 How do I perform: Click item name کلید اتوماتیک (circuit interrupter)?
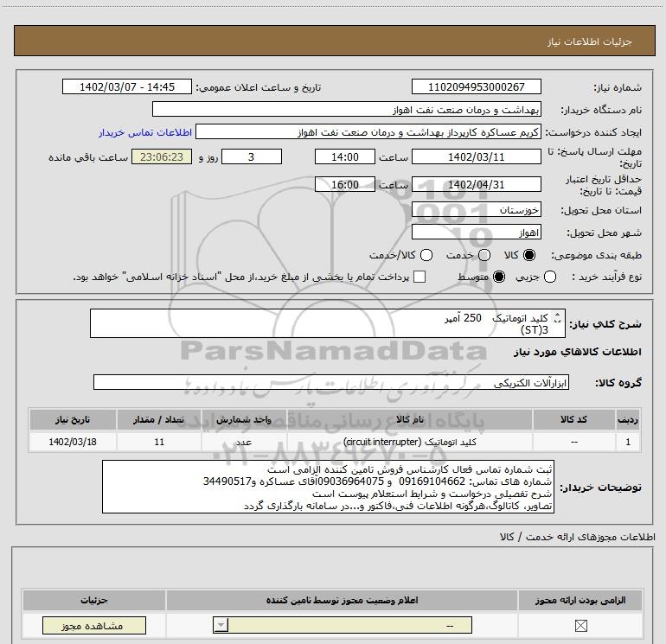[x=410, y=442]
